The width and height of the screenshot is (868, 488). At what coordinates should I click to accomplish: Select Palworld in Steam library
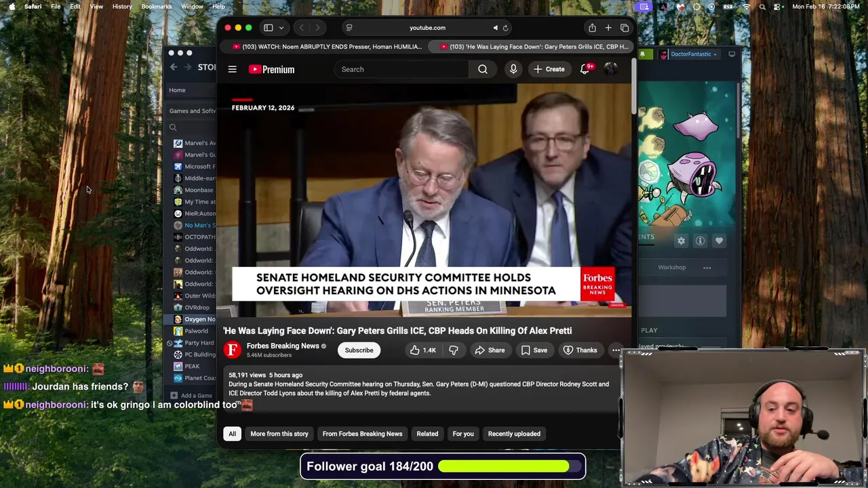click(194, 331)
